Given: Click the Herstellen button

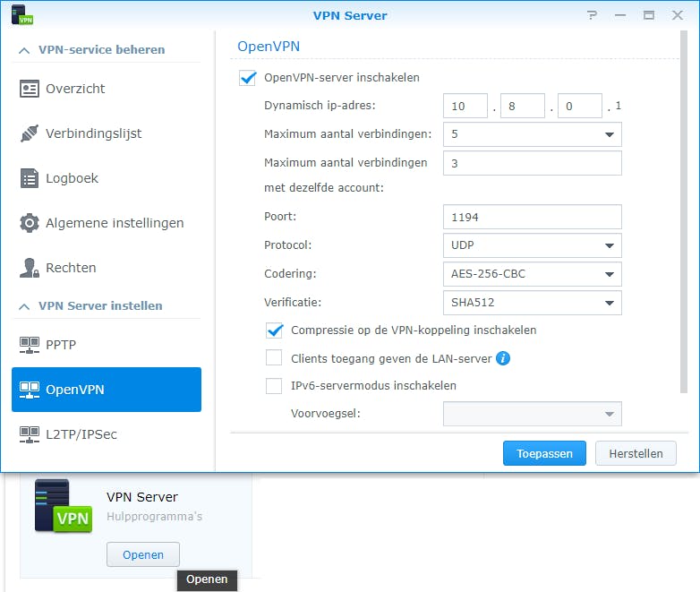Looking at the screenshot, I should pyautogui.click(x=636, y=453).
